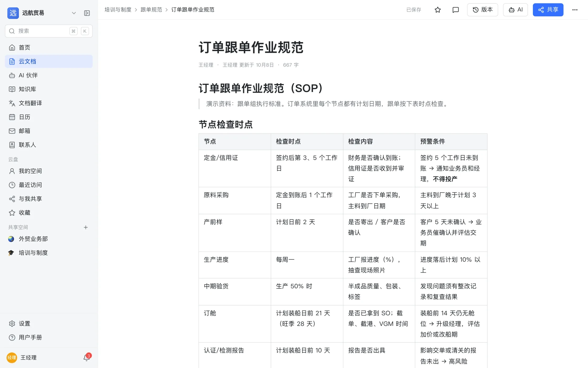Open 收藏 favorites in the sidebar
Screen dimensions: 588x368
(49, 213)
